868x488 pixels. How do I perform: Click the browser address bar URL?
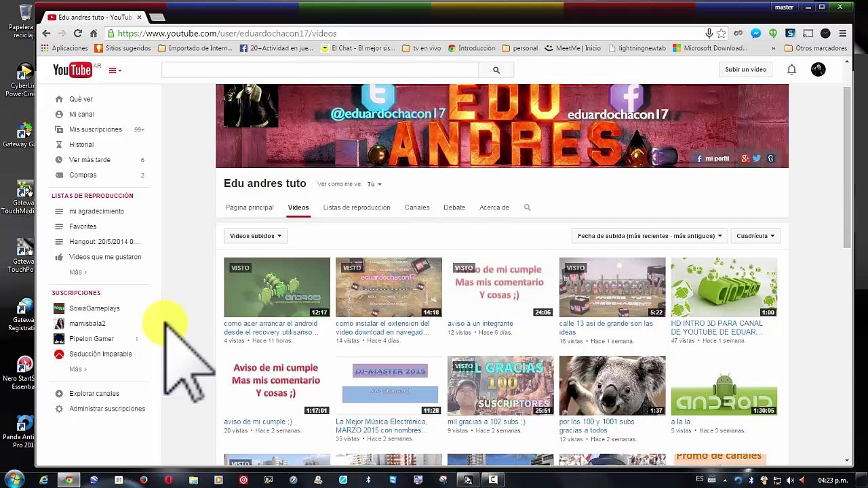pyautogui.click(x=227, y=33)
